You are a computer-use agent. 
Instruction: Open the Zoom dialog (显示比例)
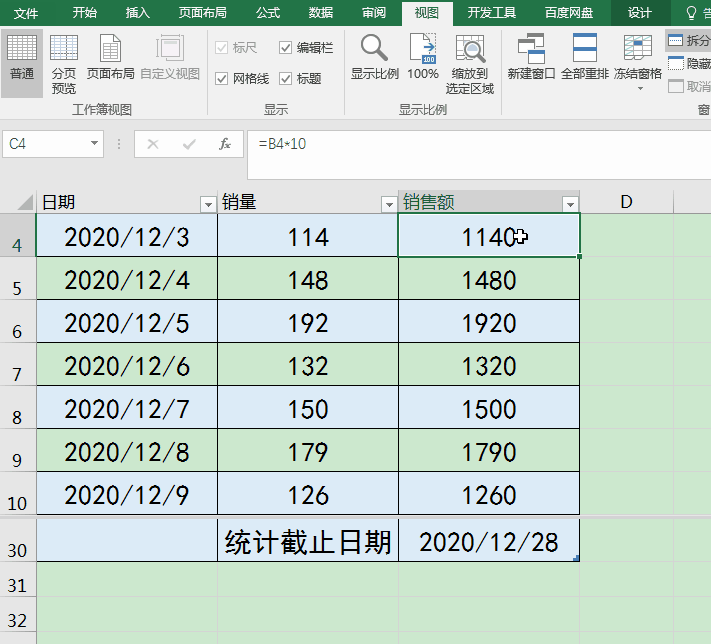coord(375,58)
